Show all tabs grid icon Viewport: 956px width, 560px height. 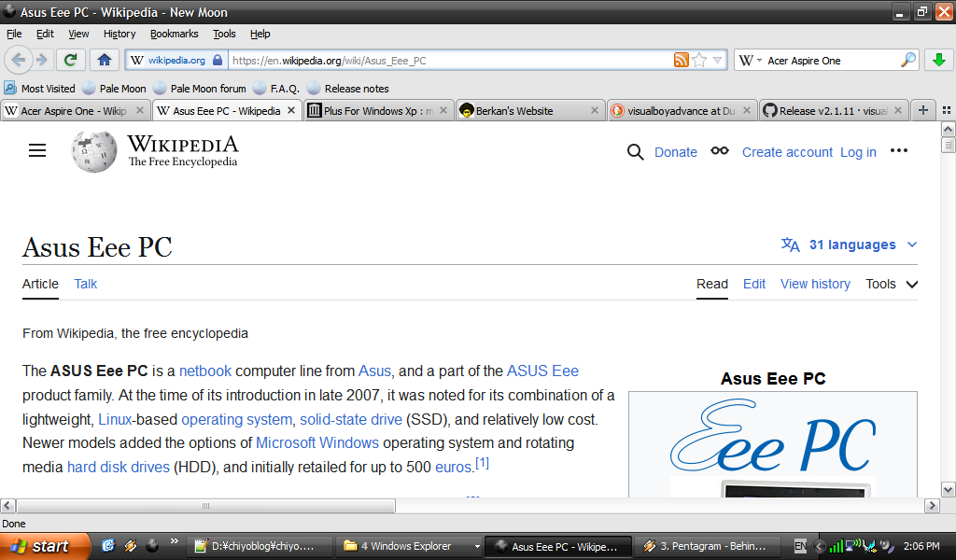(947, 110)
